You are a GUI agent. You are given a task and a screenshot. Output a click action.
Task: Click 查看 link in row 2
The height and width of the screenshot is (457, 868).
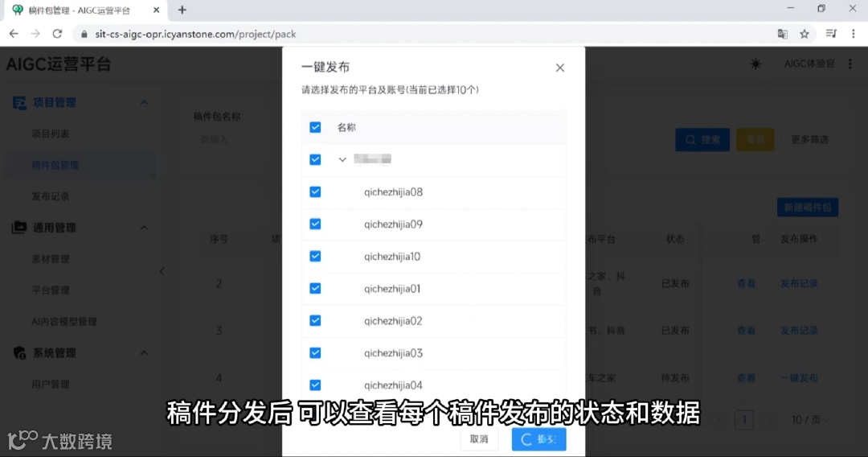click(x=746, y=283)
